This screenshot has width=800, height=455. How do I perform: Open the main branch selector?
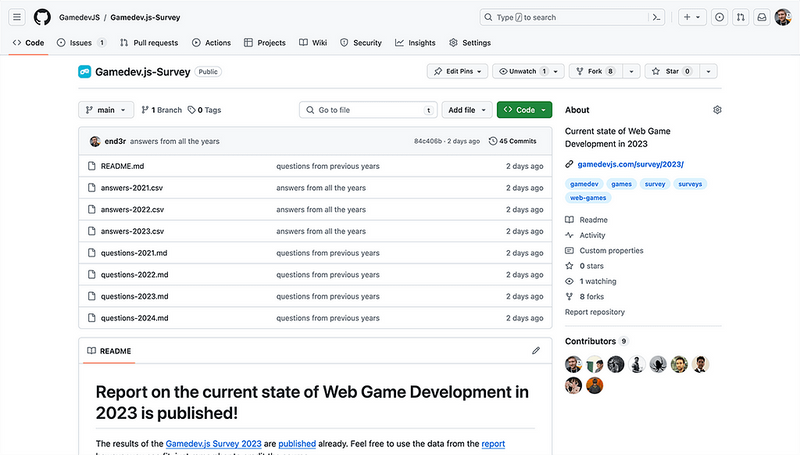[106, 110]
